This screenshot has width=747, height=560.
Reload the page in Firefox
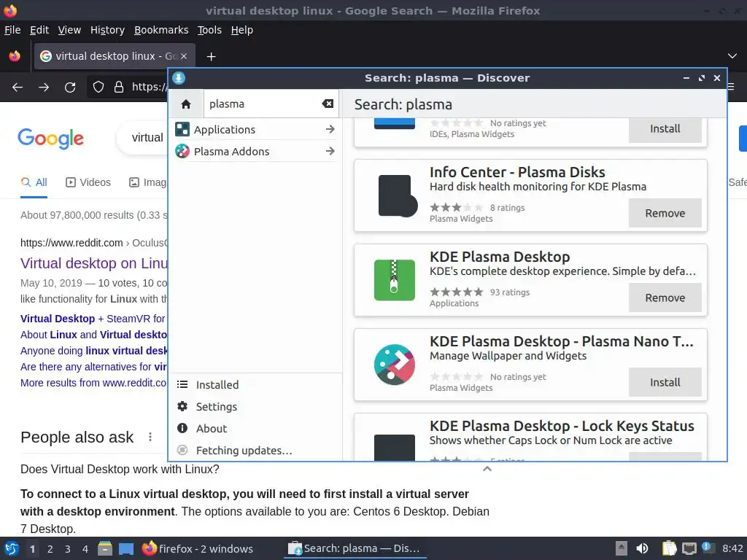click(70, 87)
